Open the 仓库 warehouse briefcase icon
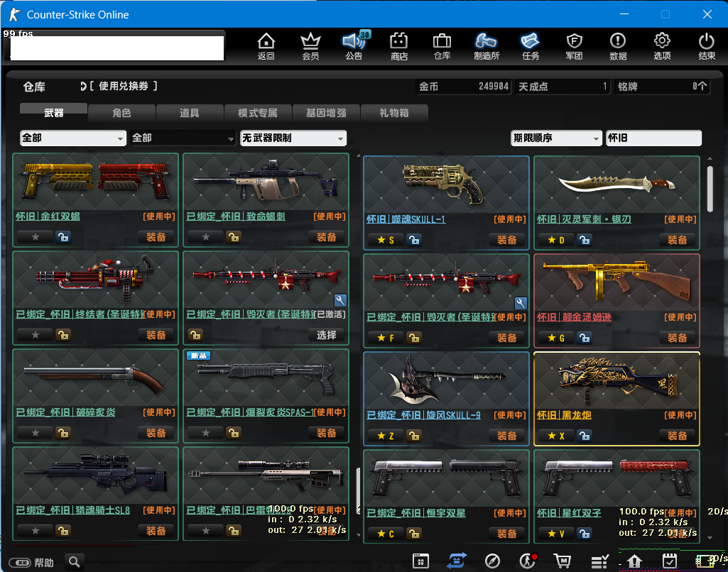728x572 pixels. tap(442, 46)
